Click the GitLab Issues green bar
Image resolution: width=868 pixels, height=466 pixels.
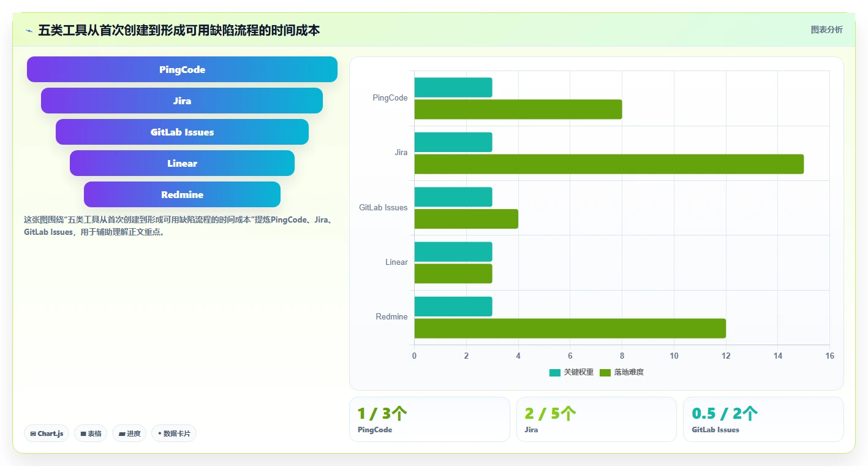point(466,219)
